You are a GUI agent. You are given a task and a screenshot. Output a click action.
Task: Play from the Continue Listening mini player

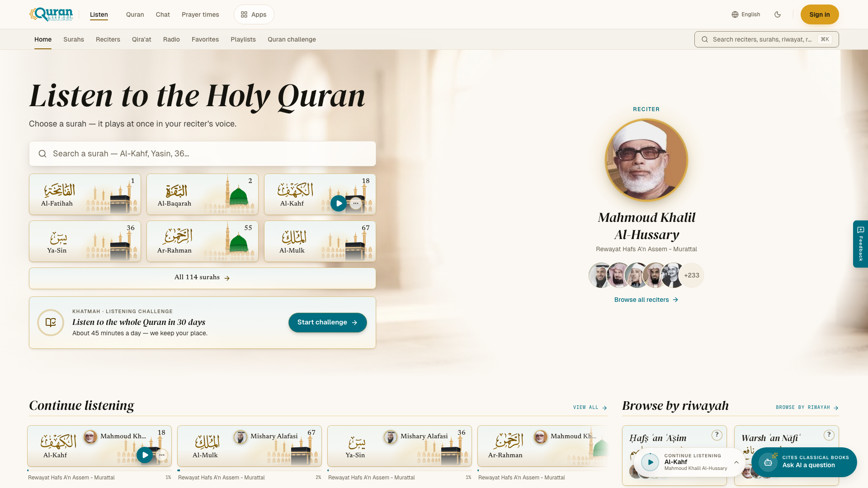[x=650, y=462]
